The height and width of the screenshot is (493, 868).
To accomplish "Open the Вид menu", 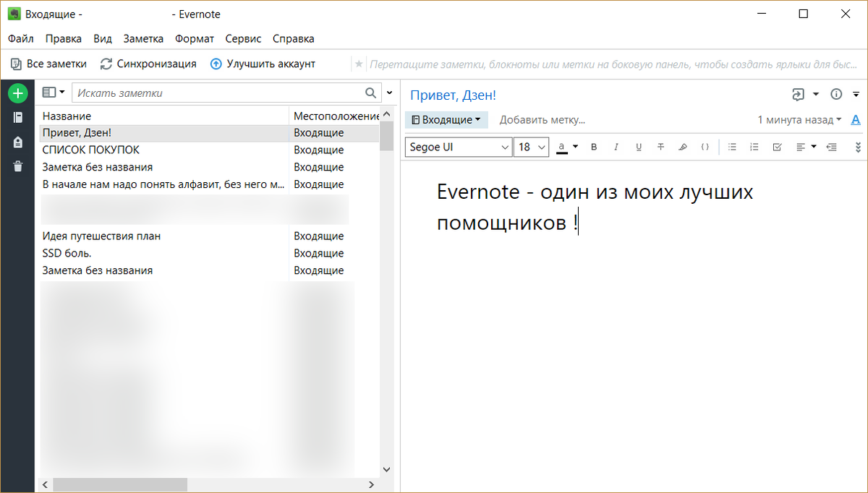I will tap(103, 39).
